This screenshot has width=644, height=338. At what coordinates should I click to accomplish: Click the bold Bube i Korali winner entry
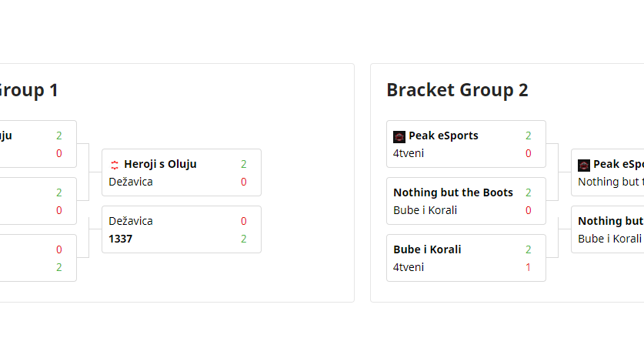(x=427, y=249)
